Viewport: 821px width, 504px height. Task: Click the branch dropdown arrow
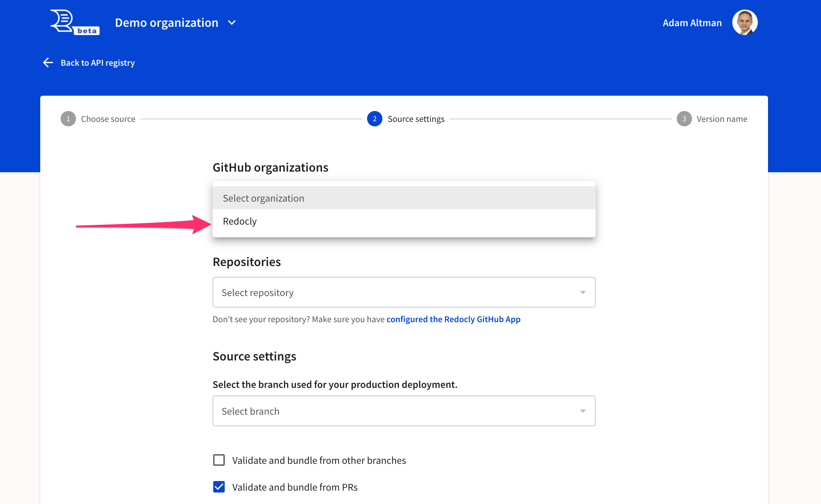[x=582, y=411]
